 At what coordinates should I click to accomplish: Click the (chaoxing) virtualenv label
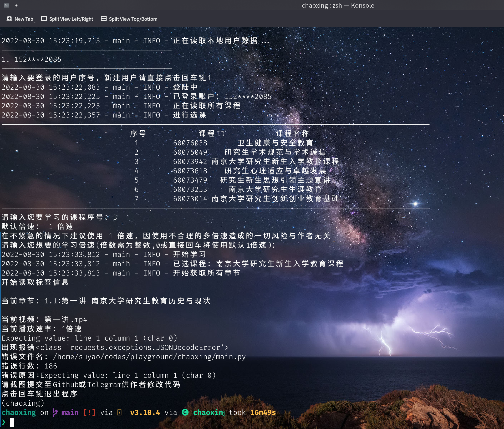click(23, 403)
